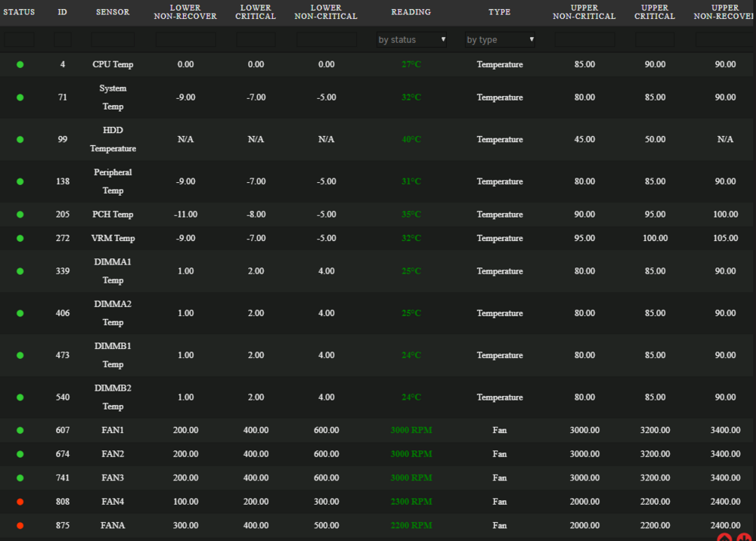756x541 pixels.
Task: Sort by the LOWER NON-RECOVER column header
Action: click(185, 12)
